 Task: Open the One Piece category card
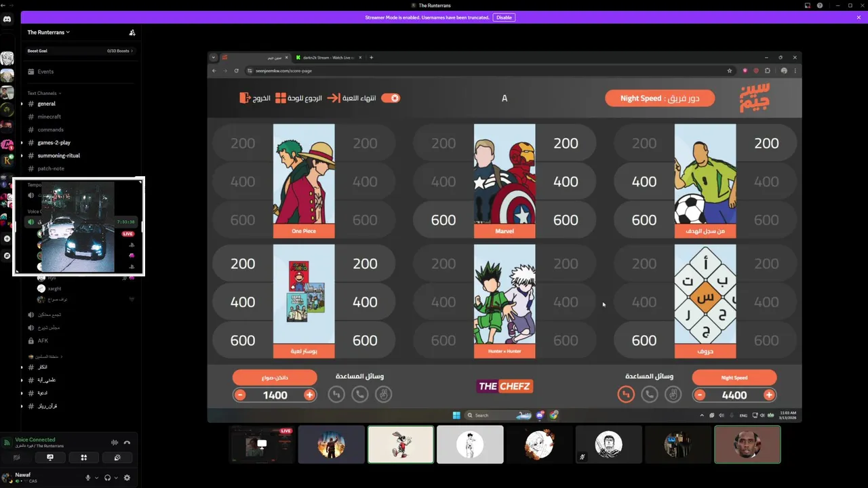(304, 180)
